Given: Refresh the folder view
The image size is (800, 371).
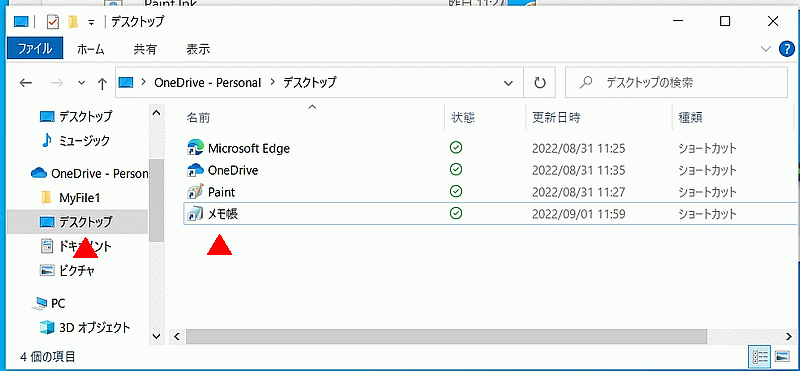Looking at the screenshot, I should pyautogui.click(x=539, y=83).
